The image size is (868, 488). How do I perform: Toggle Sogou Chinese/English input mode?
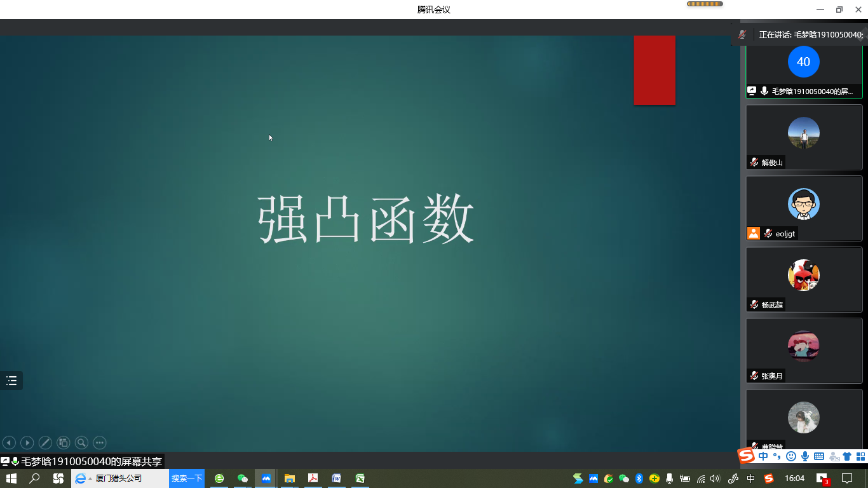click(x=763, y=456)
